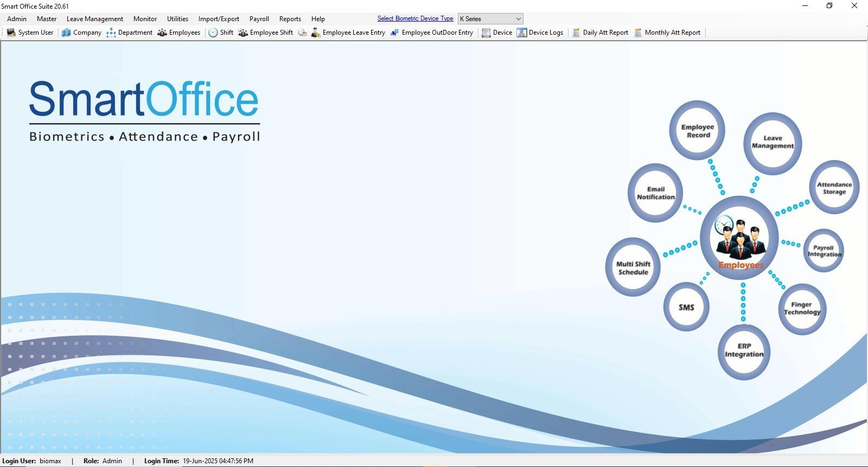Click the Smart Office Suite 20.61 title text
The height and width of the screenshot is (467, 868).
(x=35, y=6)
